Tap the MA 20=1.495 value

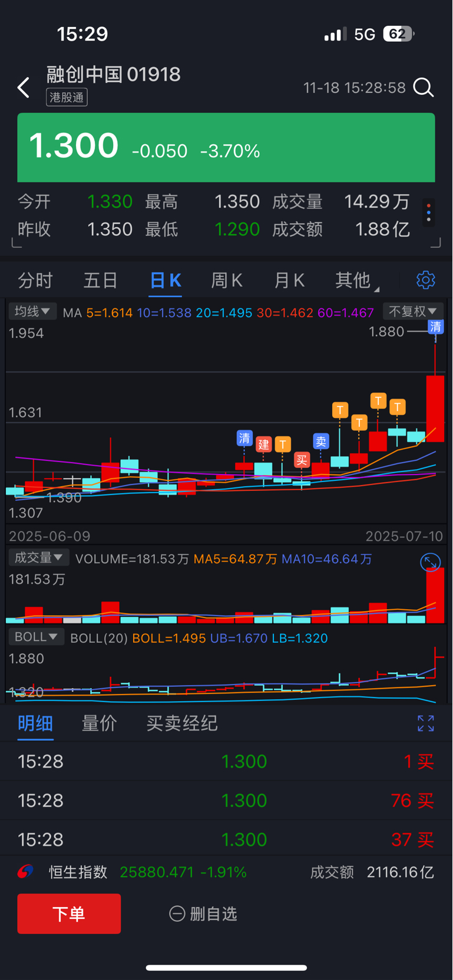pyautogui.click(x=224, y=313)
